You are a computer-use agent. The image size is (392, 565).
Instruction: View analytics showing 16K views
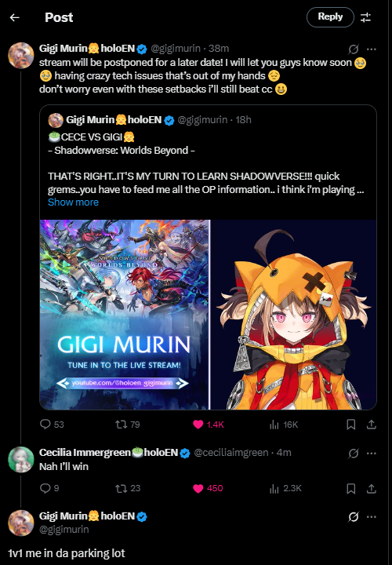[x=284, y=425]
